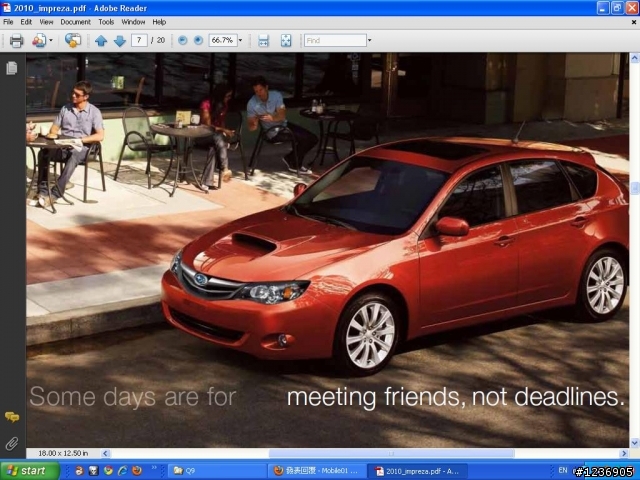
Task: Open the Attachments paperclip panel
Action: click(x=12, y=443)
